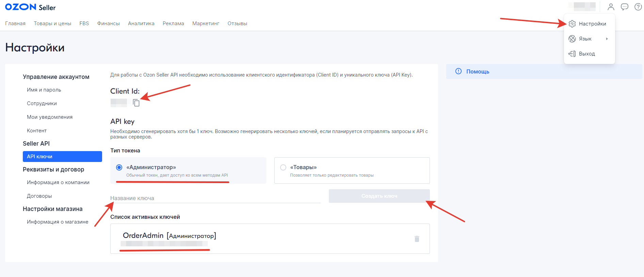Open Информация о компании page
This screenshot has height=277, width=644.
click(x=58, y=182)
